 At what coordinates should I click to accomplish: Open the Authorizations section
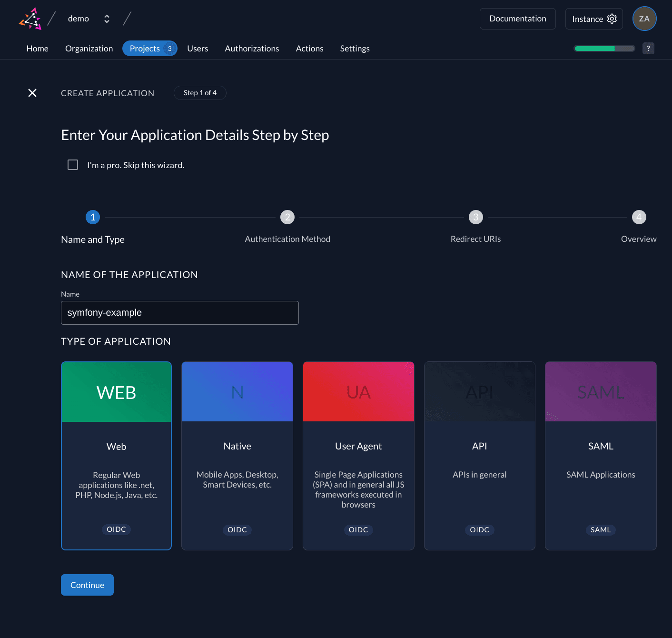click(x=252, y=48)
